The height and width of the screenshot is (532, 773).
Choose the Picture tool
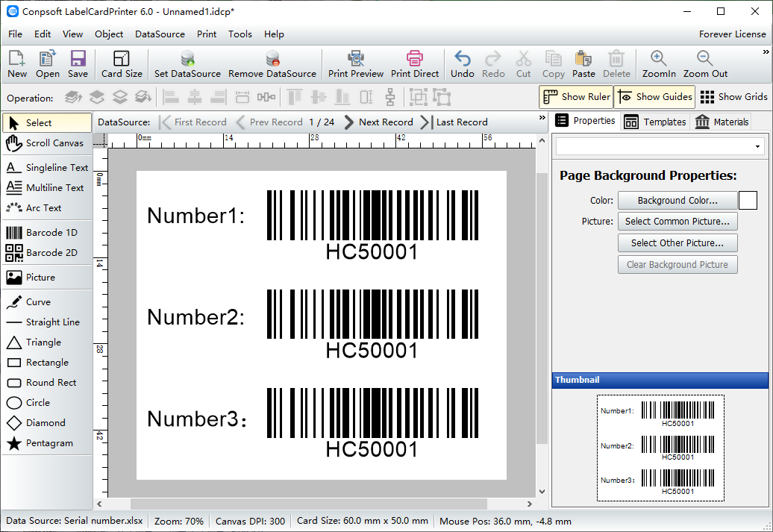pyautogui.click(x=46, y=277)
